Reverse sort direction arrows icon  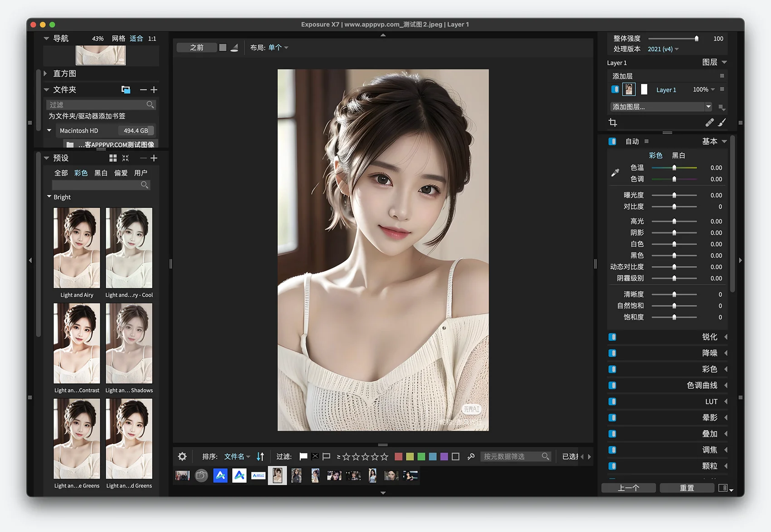click(260, 456)
